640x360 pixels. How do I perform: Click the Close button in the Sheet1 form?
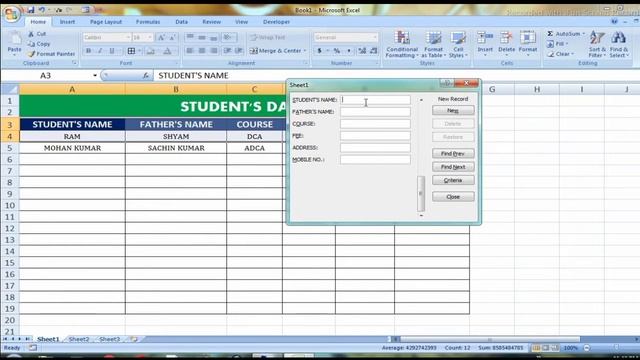[x=453, y=197]
